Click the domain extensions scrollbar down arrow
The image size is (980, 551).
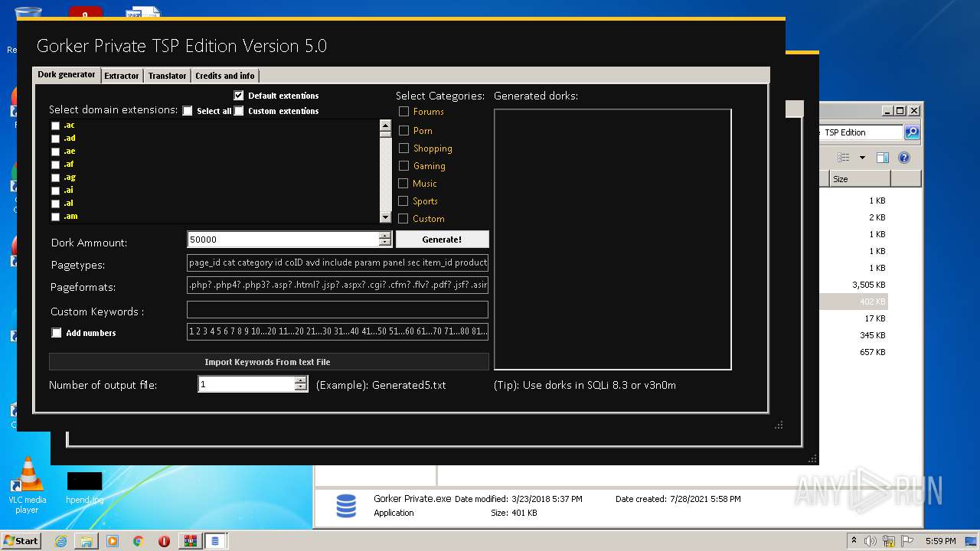click(385, 217)
